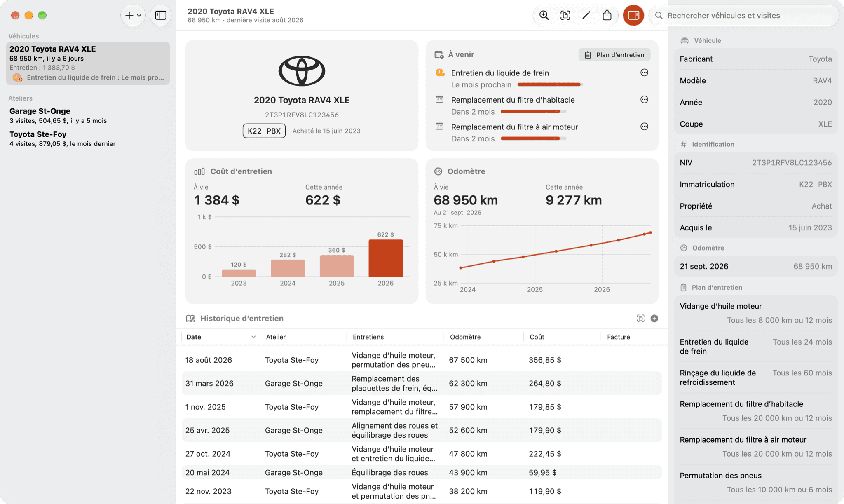Click the À venir calendar icon
This screenshot has width=844, height=504.
point(439,54)
